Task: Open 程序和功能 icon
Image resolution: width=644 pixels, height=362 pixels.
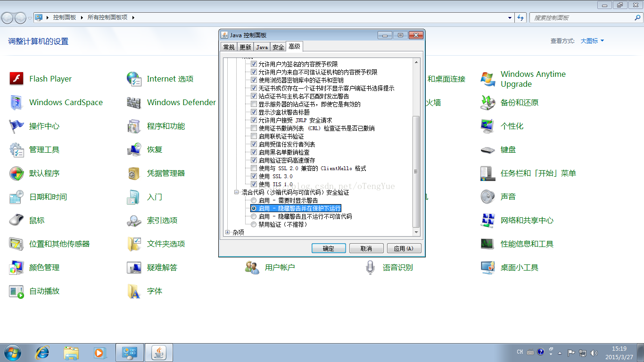Action: point(134,126)
